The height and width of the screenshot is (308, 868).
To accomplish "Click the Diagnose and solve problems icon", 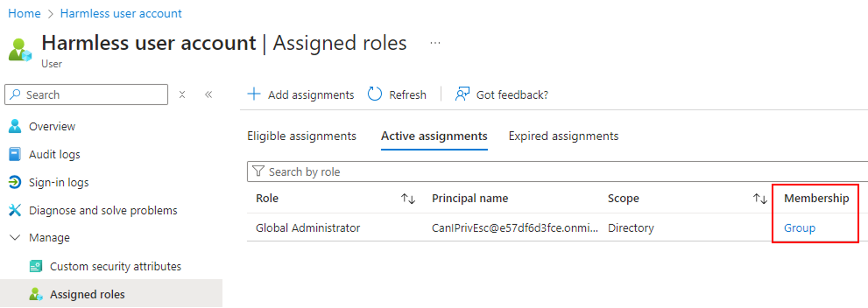I will (x=15, y=210).
